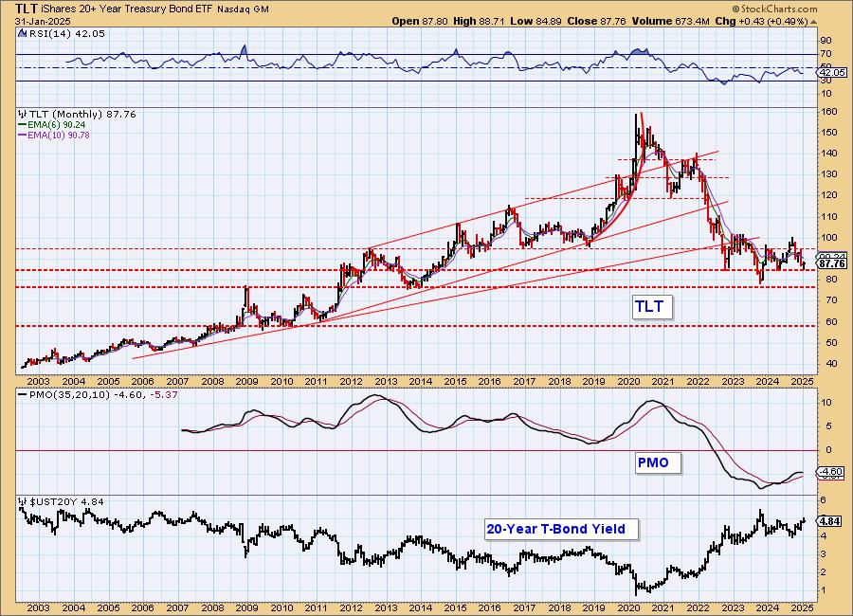Click the 160 price axis label
853x616 pixels.
(x=828, y=112)
